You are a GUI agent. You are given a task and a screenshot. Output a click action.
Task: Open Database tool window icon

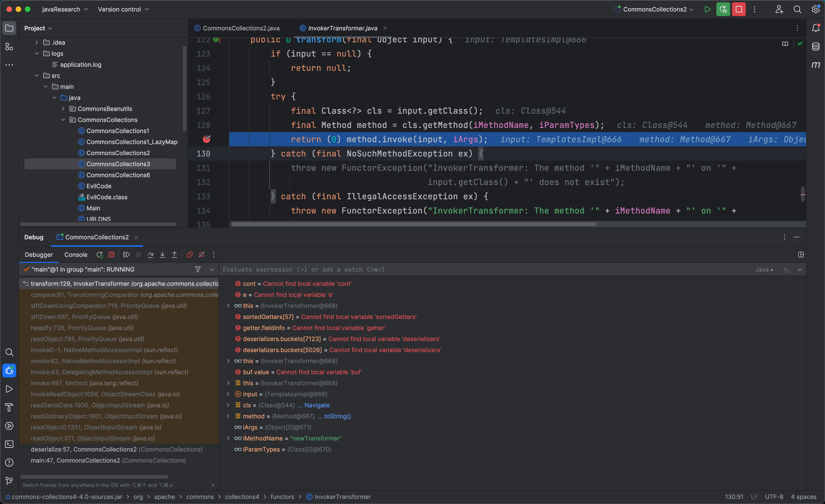pos(816,46)
